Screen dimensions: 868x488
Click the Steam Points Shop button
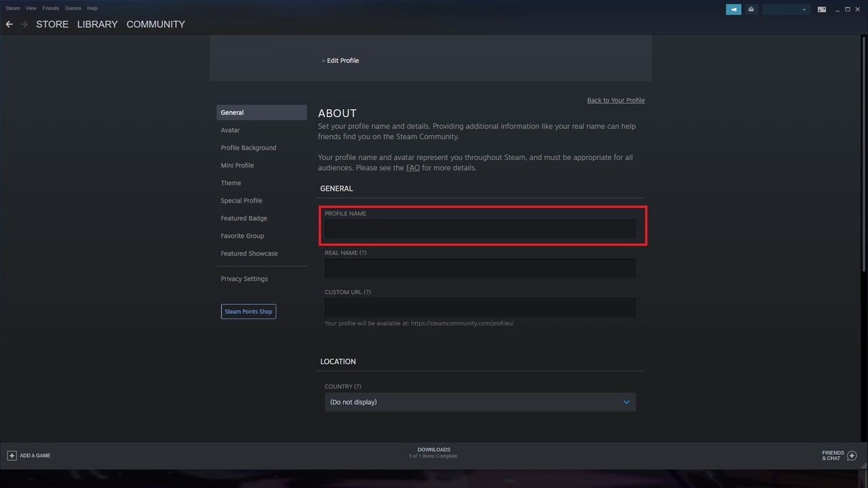point(248,312)
